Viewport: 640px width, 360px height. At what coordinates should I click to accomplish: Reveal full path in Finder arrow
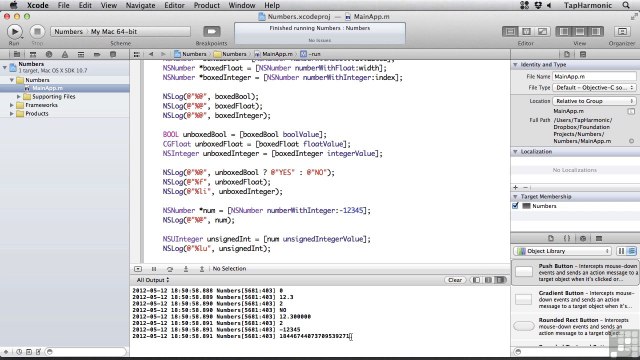(631, 141)
